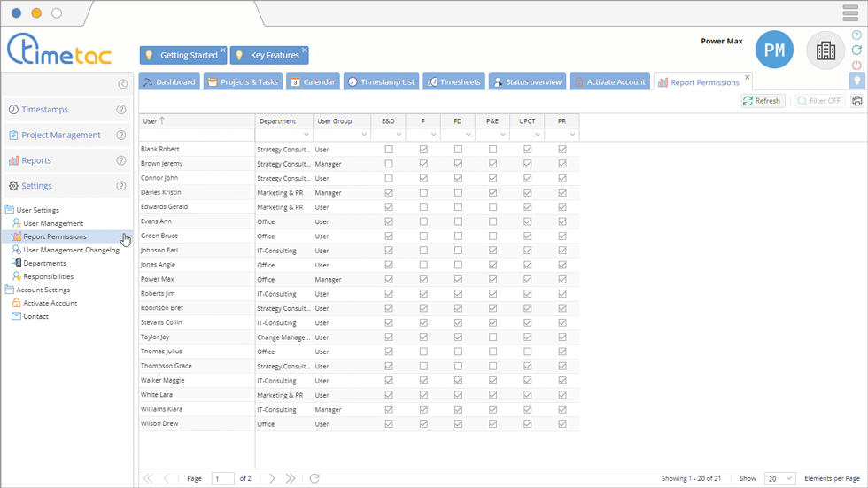Switch to the Calendar tab
Image resolution: width=868 pixels, height=488 pixels.
(x=314, y=81)
